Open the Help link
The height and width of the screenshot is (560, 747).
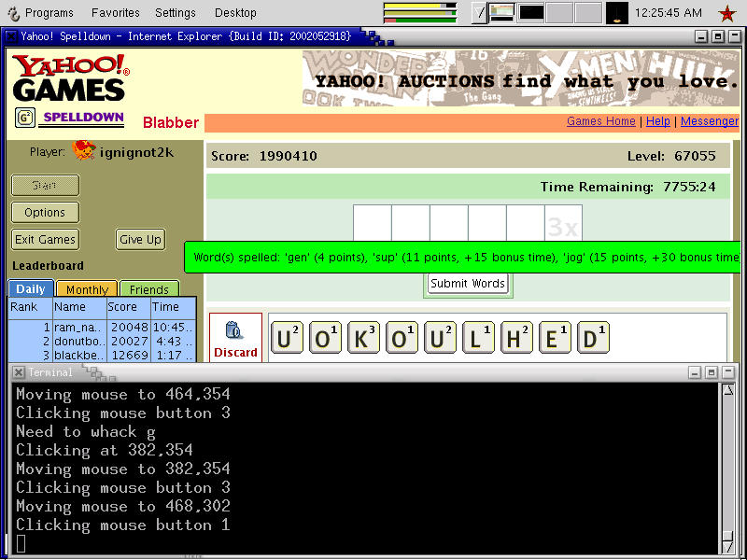coord(658,121)
